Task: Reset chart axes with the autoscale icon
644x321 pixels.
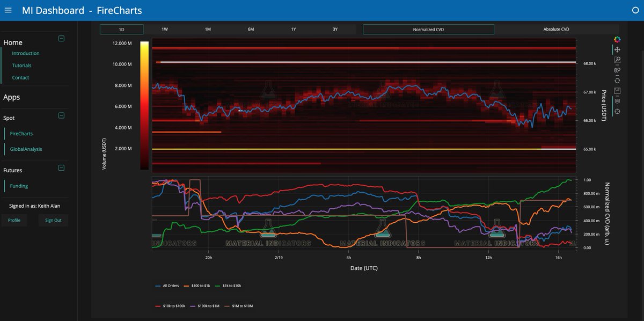Action: coord(618,81)
